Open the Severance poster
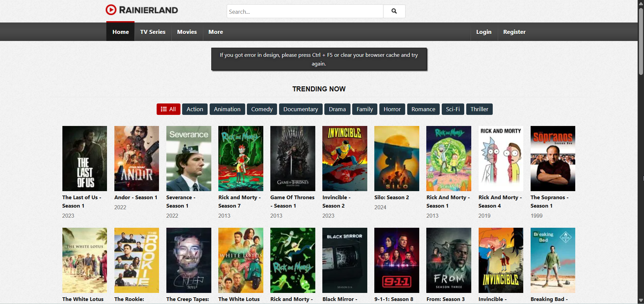644x304 pixels. [x=189, y=159]
